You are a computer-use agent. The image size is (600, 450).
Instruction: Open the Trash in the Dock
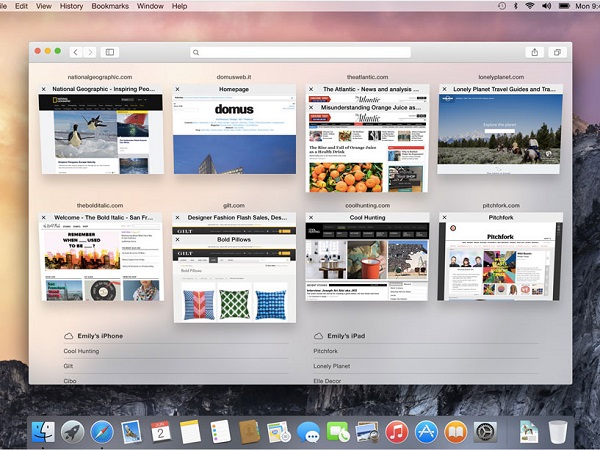[558, 432]
